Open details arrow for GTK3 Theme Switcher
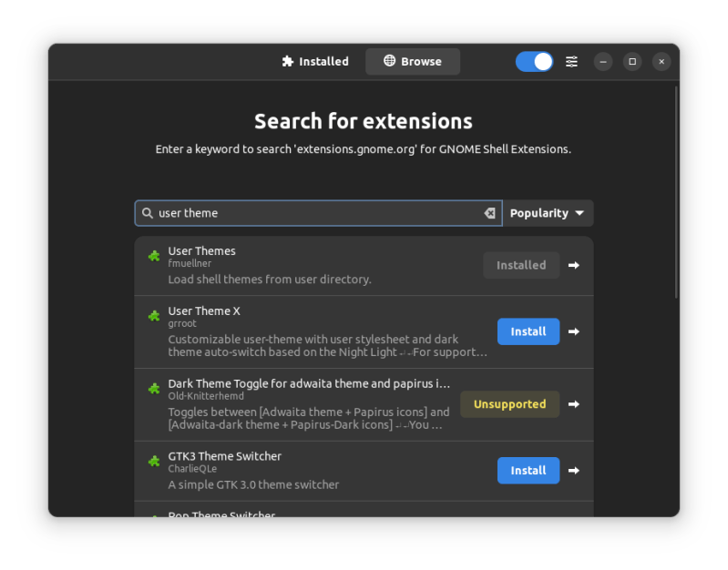This screenshot has width=728, height=570. 574,471
